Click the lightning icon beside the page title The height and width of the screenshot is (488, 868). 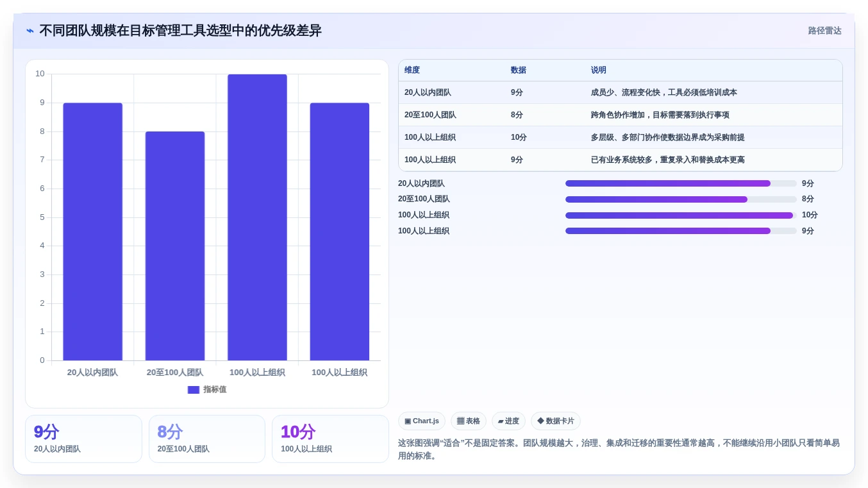coord(30,31)
